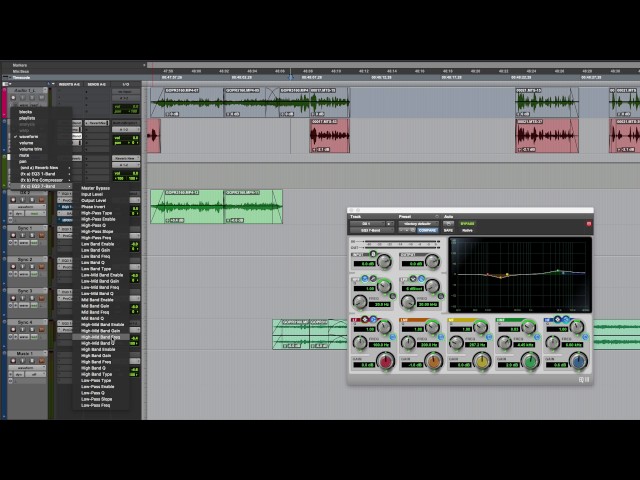Screen dimensions: 640x480
Task: Open the plugin track selector DX 1
Action: 367,224
